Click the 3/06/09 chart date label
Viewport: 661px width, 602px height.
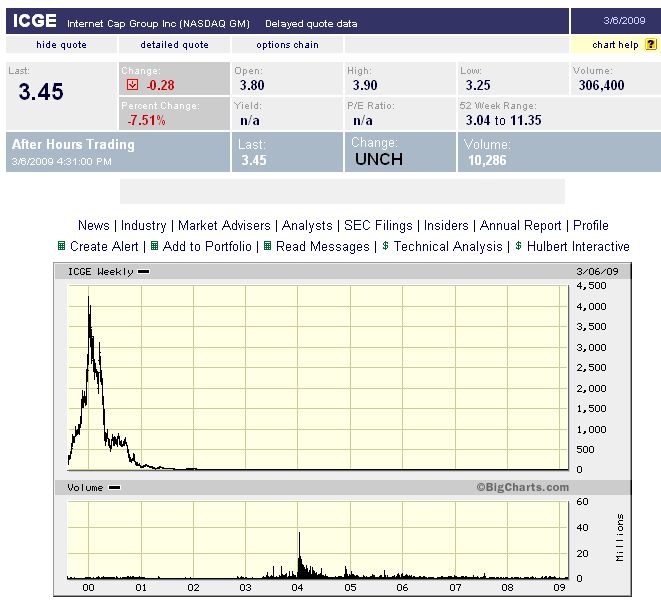tap(597, 271)
